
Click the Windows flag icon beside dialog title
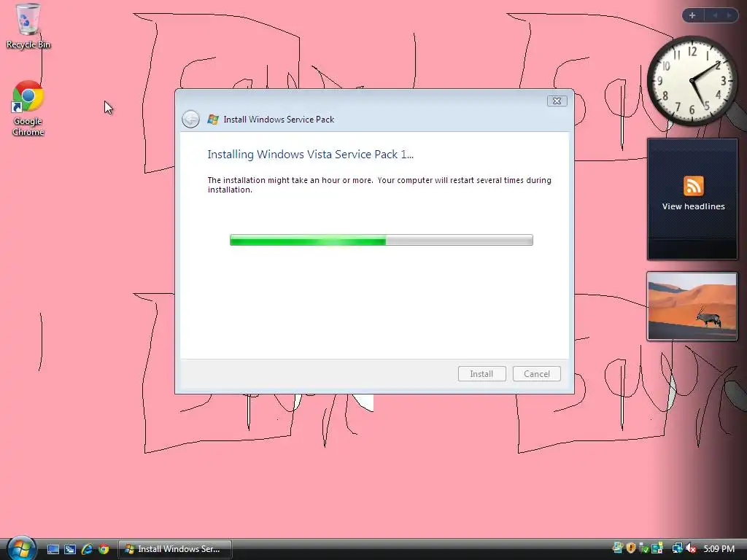213,120
